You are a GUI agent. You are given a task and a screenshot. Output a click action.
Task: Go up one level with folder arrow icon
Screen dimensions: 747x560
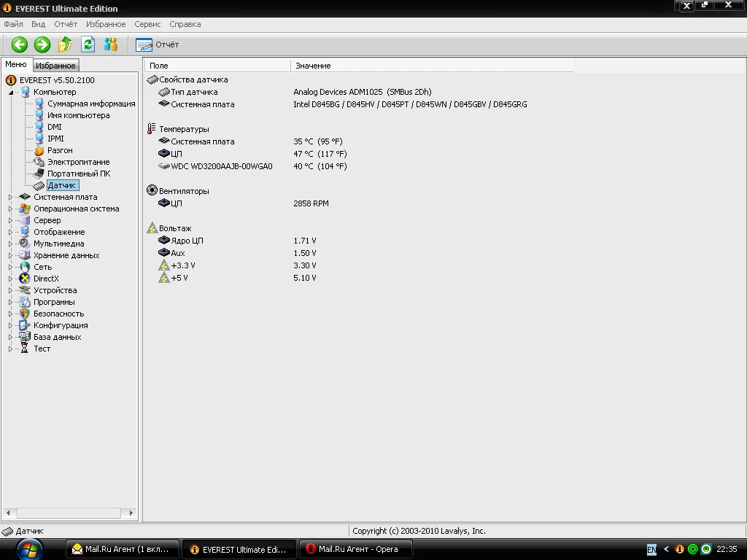tap(65, 44)
